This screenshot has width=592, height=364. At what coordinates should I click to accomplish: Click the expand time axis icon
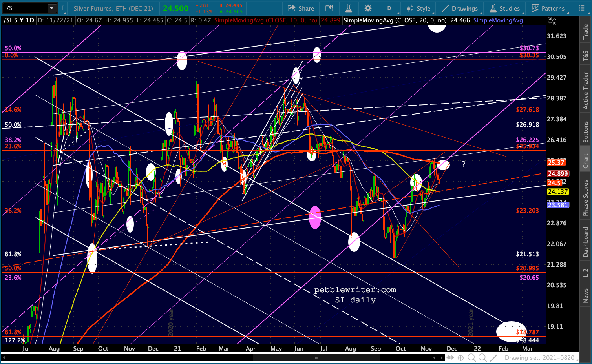(x=450, y=358)
